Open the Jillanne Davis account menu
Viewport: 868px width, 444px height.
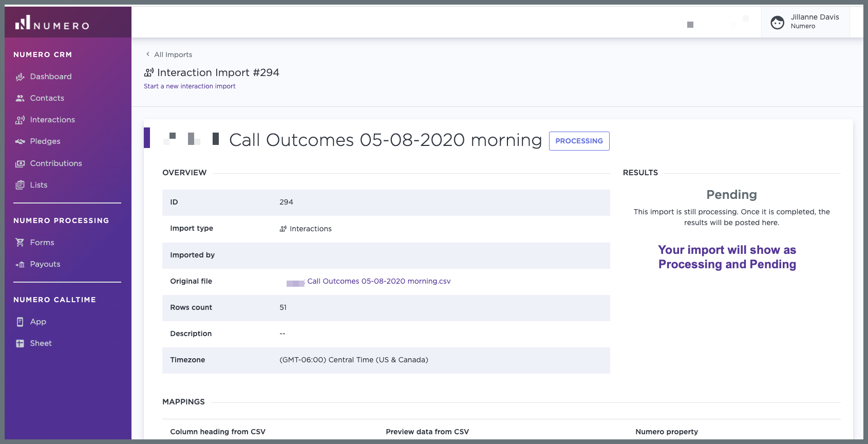click(805, 22)
